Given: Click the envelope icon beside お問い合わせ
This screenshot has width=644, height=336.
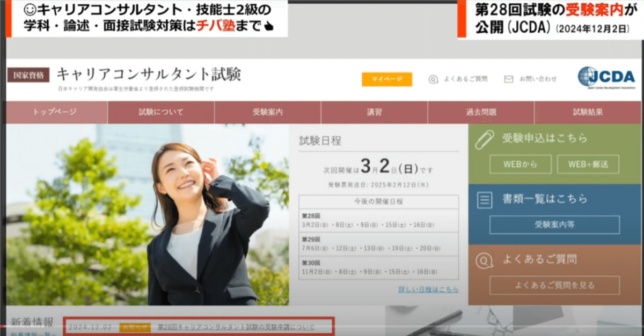Looking at the screenshot, I should coord(508,78).
